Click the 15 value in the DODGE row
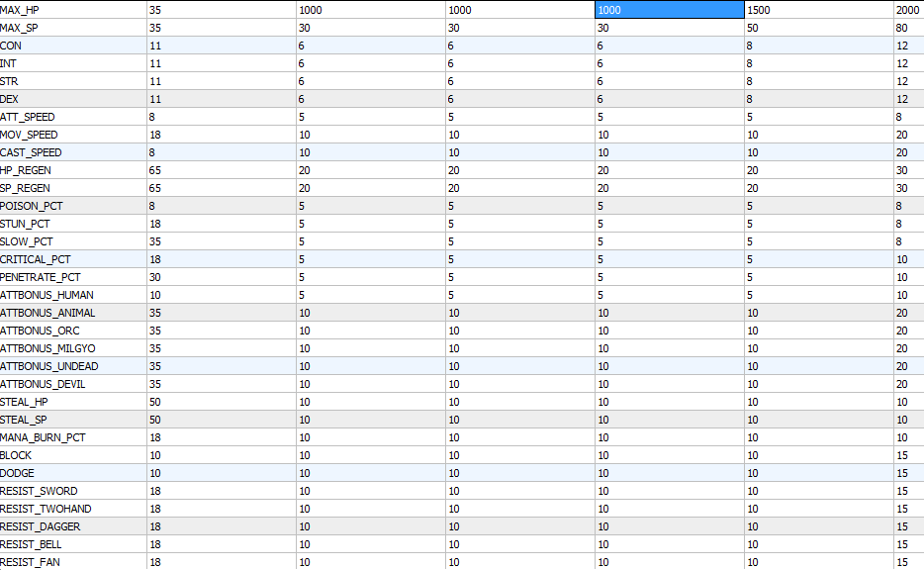Image resolution: width=924 pixels, height=570 pixels. (x=902, y=473)
